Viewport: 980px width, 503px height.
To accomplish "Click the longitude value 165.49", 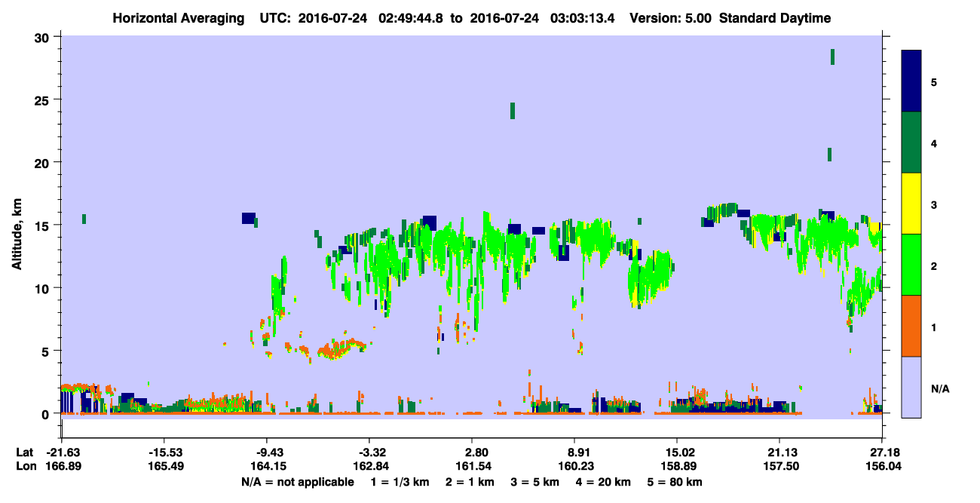I will [x=166, y=466].
